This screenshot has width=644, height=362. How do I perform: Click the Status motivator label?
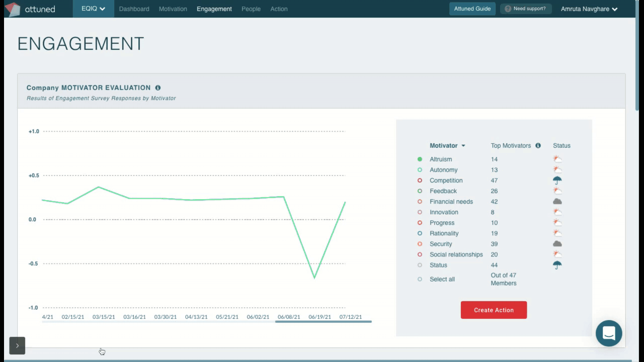(438, 265)
